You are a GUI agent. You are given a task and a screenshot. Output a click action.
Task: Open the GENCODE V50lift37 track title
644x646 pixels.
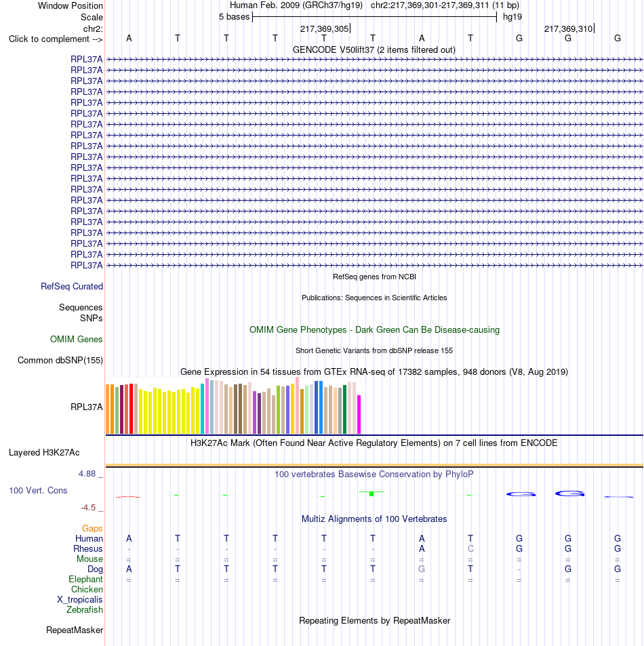click(x=374, y=50)
